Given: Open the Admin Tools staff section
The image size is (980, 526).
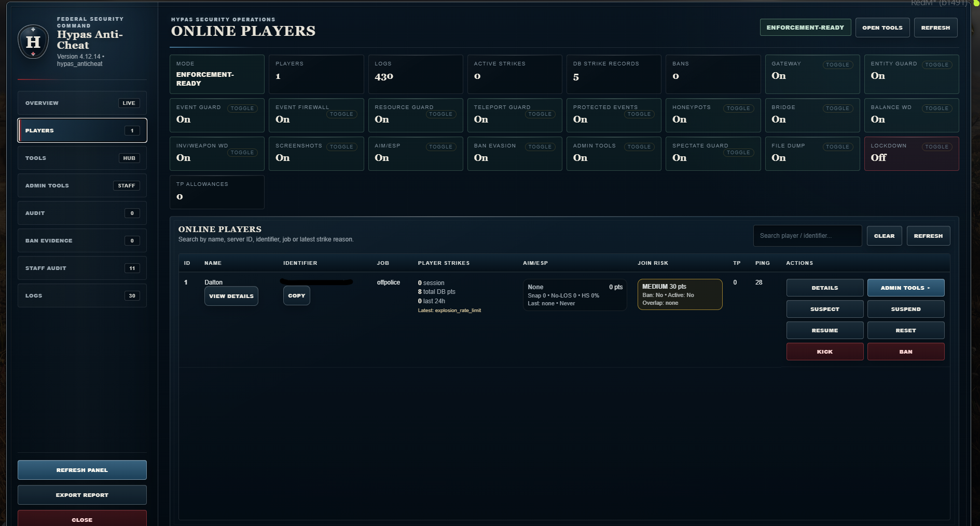Looking at the screenshot, I should pos(82,185).
